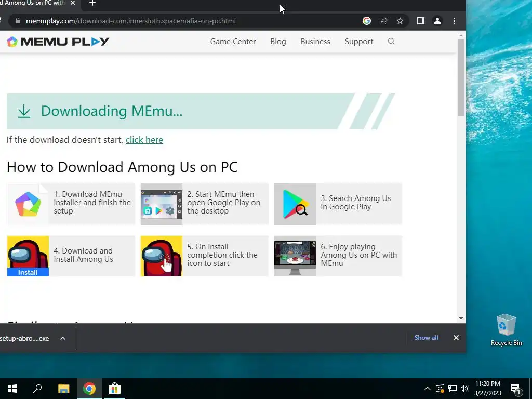532x399 pixels.
Task: Open the Blog page
Action: point(278,42)
